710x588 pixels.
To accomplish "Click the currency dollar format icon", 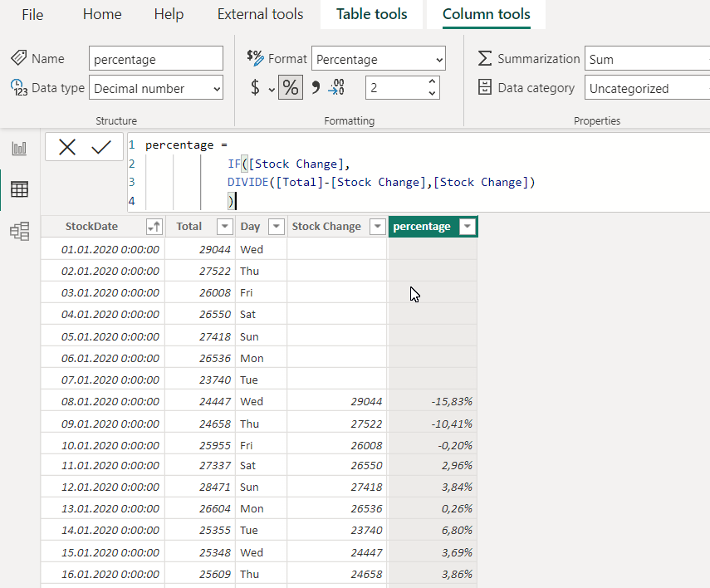I will pos(256,87).
